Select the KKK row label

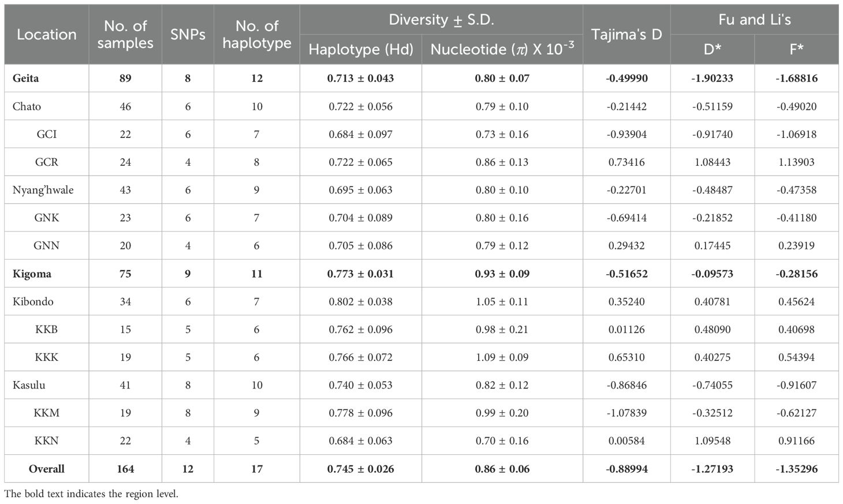47,357
